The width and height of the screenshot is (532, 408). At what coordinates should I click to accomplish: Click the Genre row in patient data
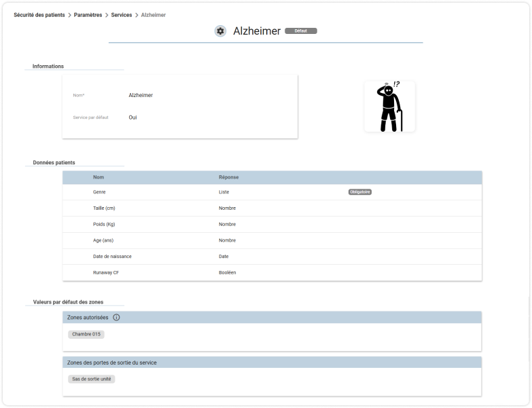(x=272, y=192)
